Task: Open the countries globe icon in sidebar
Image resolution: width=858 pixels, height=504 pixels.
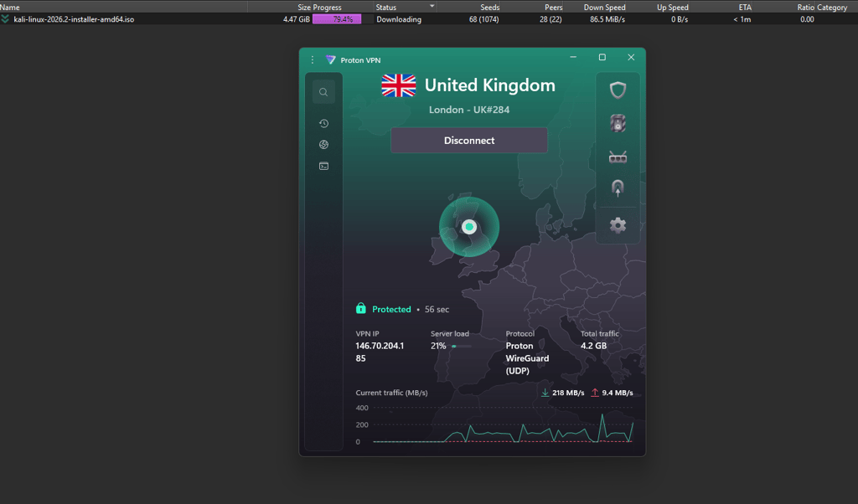Action: (323, 144)
